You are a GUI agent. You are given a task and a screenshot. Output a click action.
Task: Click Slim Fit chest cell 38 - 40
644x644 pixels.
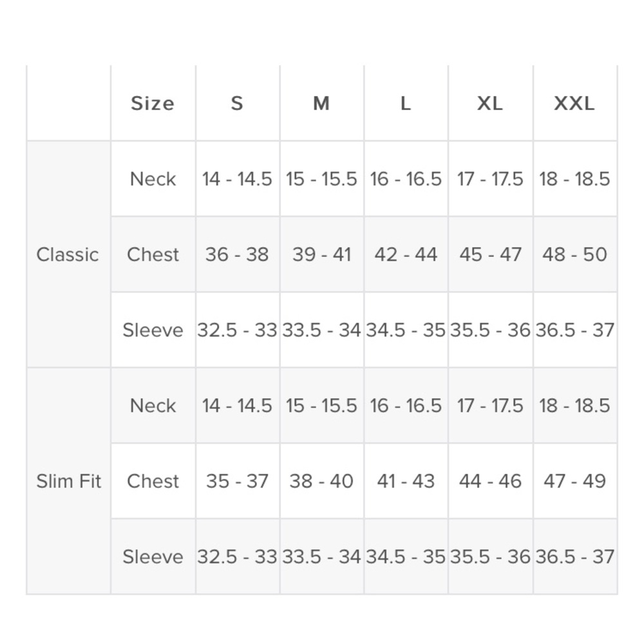click(321, 481)
